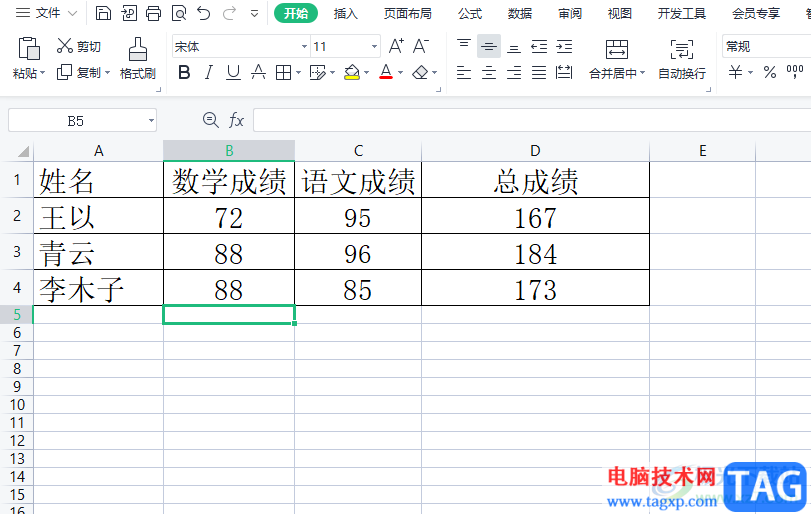Image resolution: width=811 pixels, height=514 pixels.
Task: Align text right horizontally
Action: click(514, 72)
